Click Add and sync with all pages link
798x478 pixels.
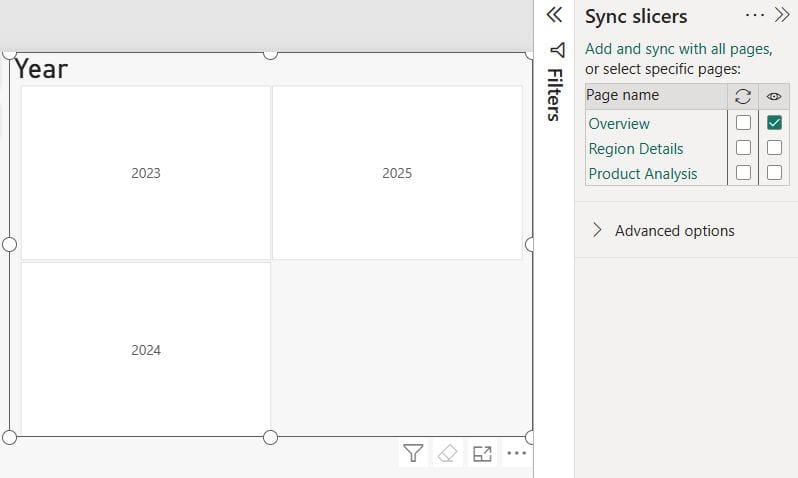tap(678, 49)
